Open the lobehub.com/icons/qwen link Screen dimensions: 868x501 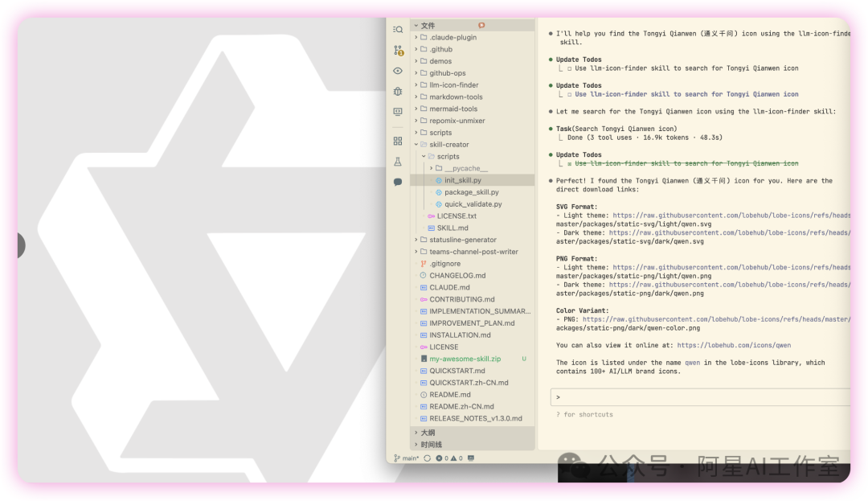[734, 346]
